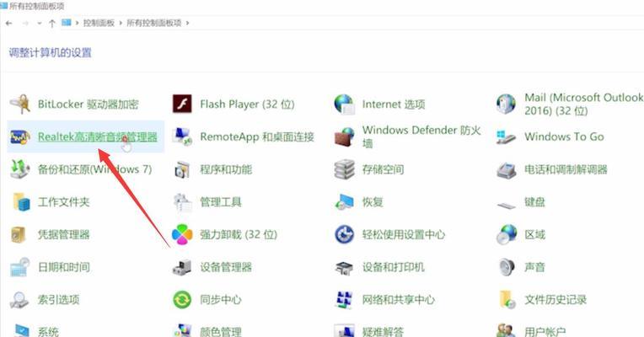This screenshot has width=644, height=337.
Task: Open the Windows To Go icon
Action: coord(506,137)
